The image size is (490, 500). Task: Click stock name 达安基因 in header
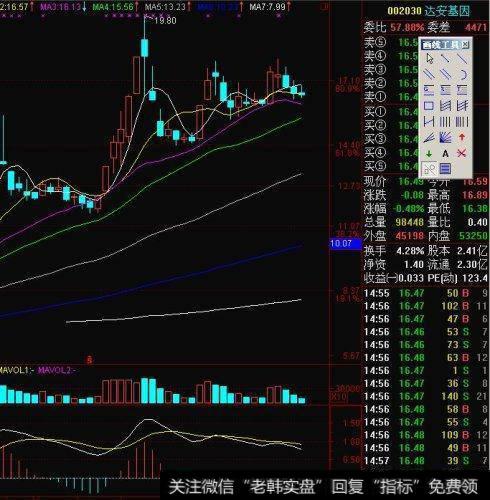[447, 11]
